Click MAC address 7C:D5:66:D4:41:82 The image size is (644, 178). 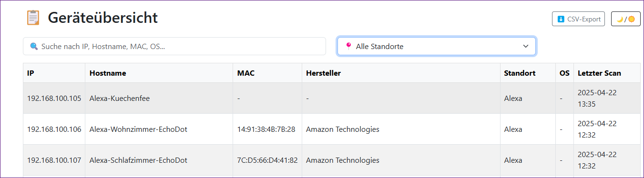(267, 160)
